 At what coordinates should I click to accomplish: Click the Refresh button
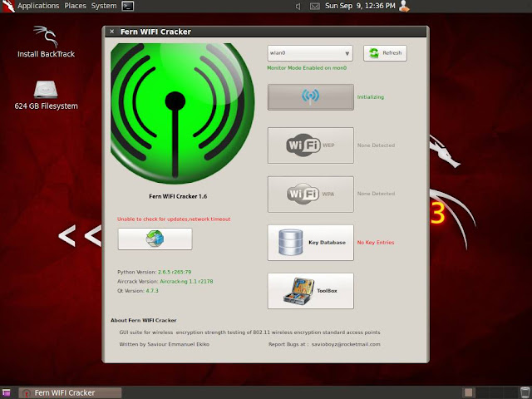(385, 53)
